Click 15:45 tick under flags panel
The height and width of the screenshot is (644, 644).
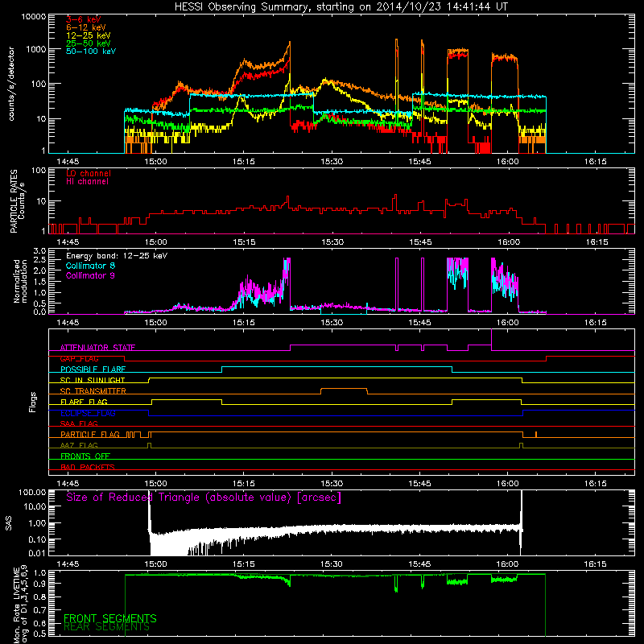(419, 484)
